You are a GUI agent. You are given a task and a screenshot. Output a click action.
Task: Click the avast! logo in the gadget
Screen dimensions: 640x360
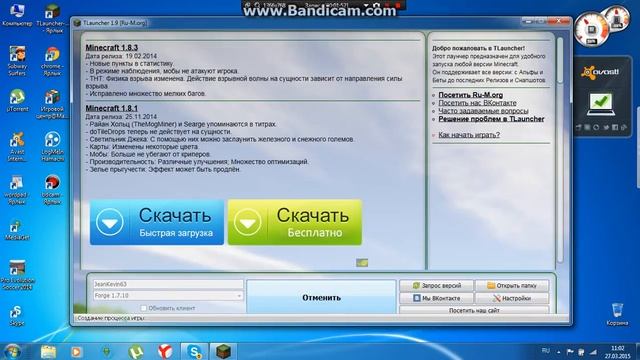600,72
